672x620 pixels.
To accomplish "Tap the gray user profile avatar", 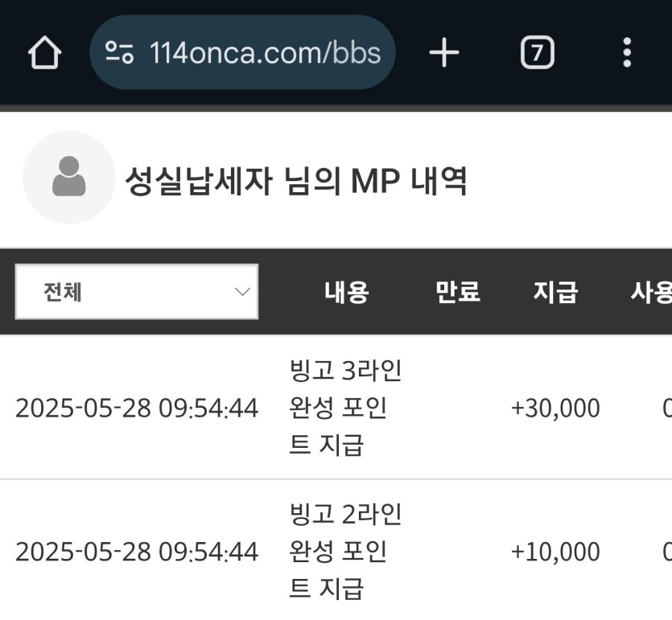I will 69,177.
